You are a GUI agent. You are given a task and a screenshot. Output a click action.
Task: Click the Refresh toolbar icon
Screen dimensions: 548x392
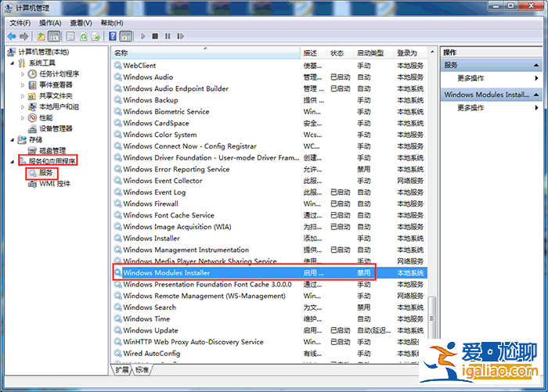click(84, 36)
